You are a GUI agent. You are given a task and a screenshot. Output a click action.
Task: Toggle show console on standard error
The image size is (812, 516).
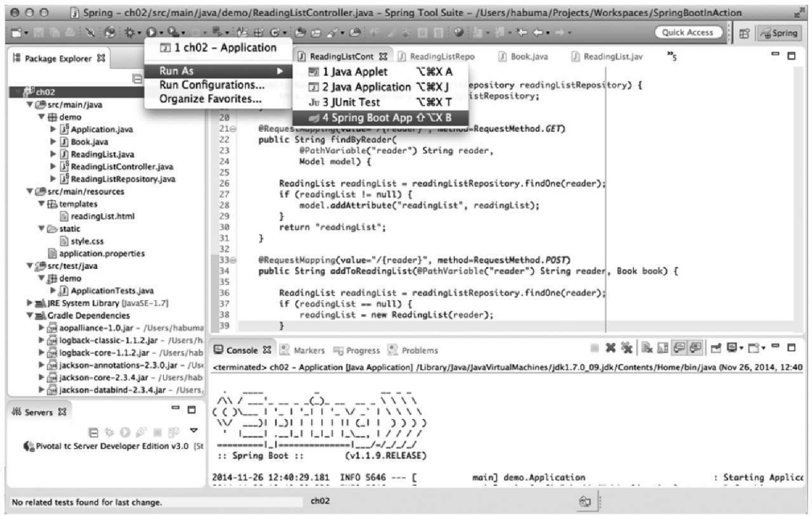tap(696, 348)
